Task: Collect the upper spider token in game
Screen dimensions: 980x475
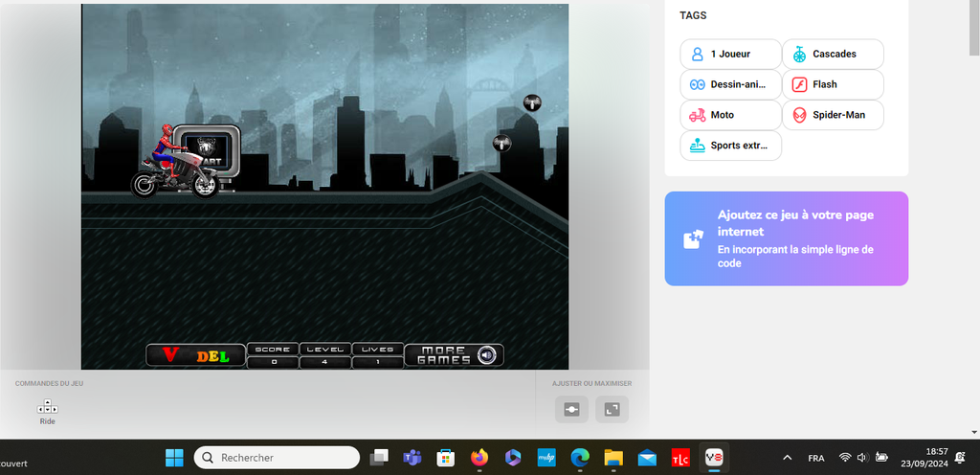Action: [x=532, y=102]
